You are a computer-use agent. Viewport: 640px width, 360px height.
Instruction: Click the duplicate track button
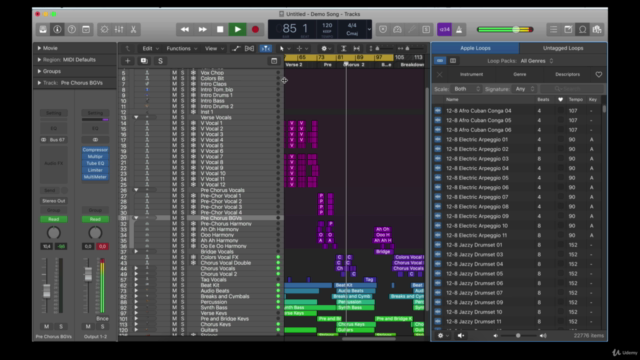click(144, 61)
